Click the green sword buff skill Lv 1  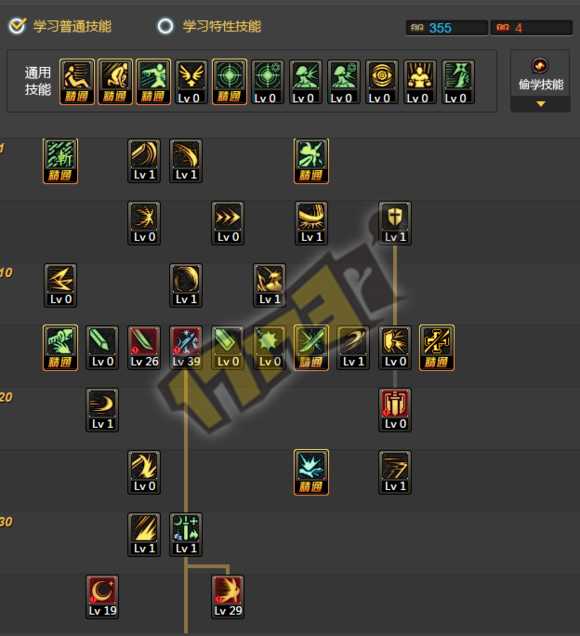pyautogui.click(x=186, y=534)
